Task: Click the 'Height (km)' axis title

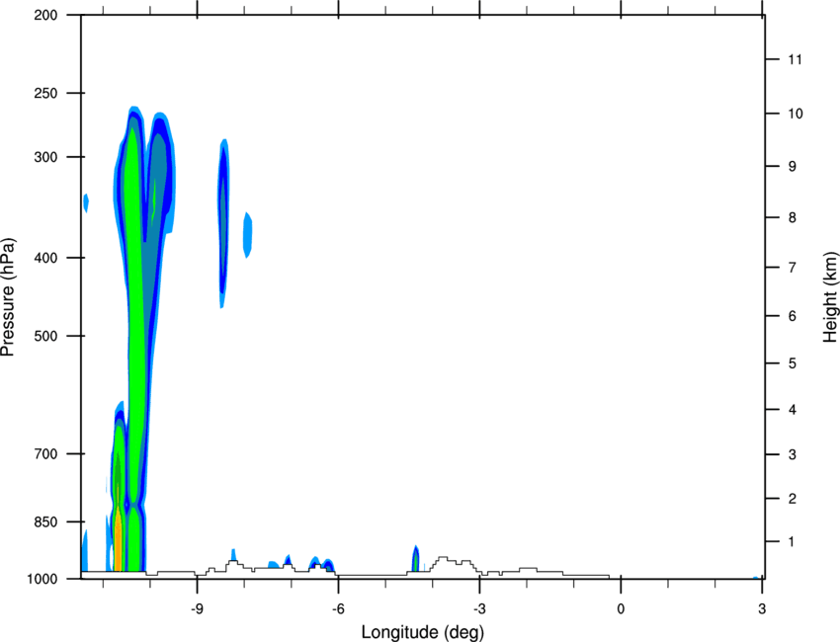Action: (x=830, y=297)
